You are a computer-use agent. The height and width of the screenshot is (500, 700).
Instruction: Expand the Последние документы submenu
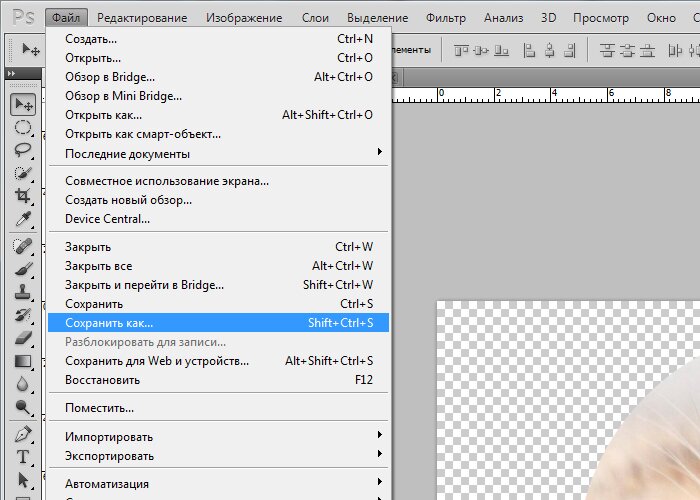(218, 154)
